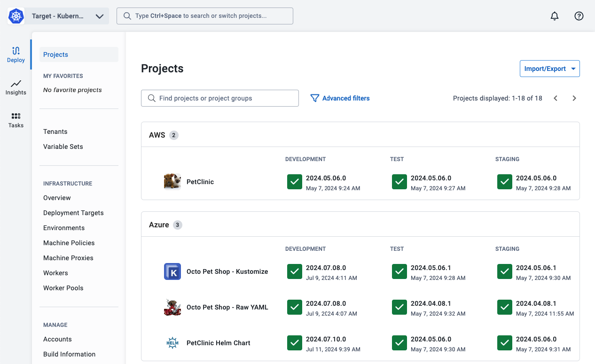Open PetClinic Test deployment success icon
Viewport: 595px width, 364px height.
399,182
